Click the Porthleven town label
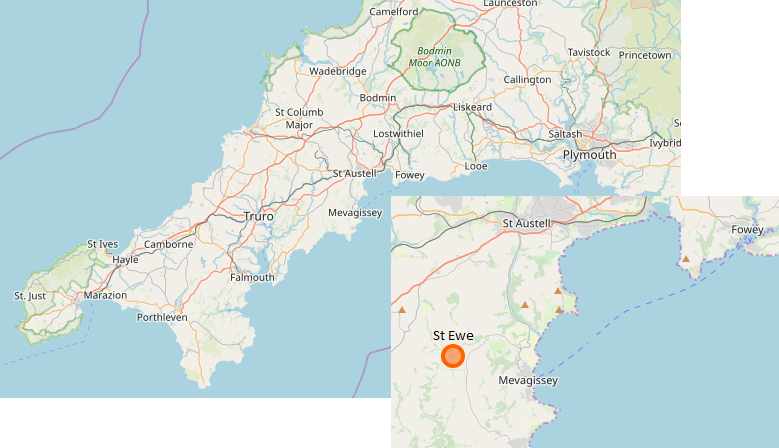 point(162,317)
